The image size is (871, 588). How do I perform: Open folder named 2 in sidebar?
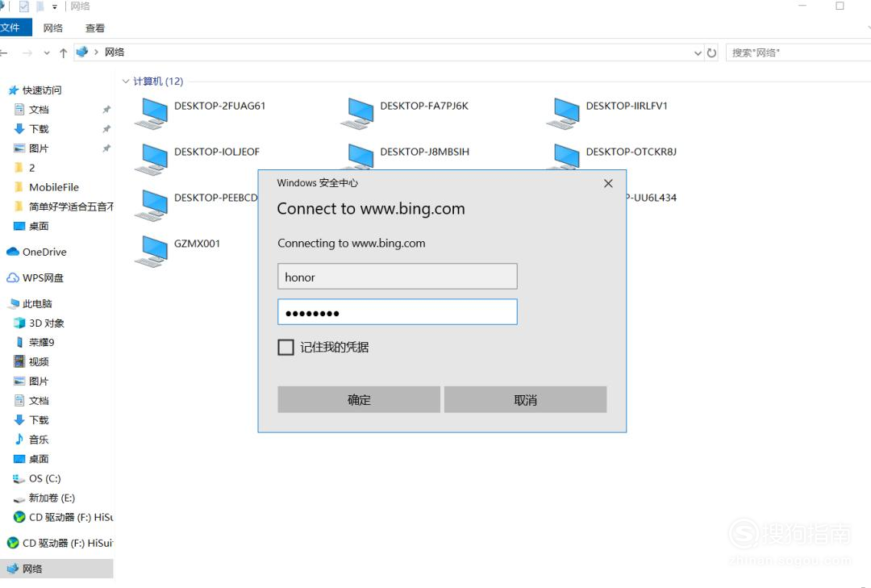coord(25,168)
